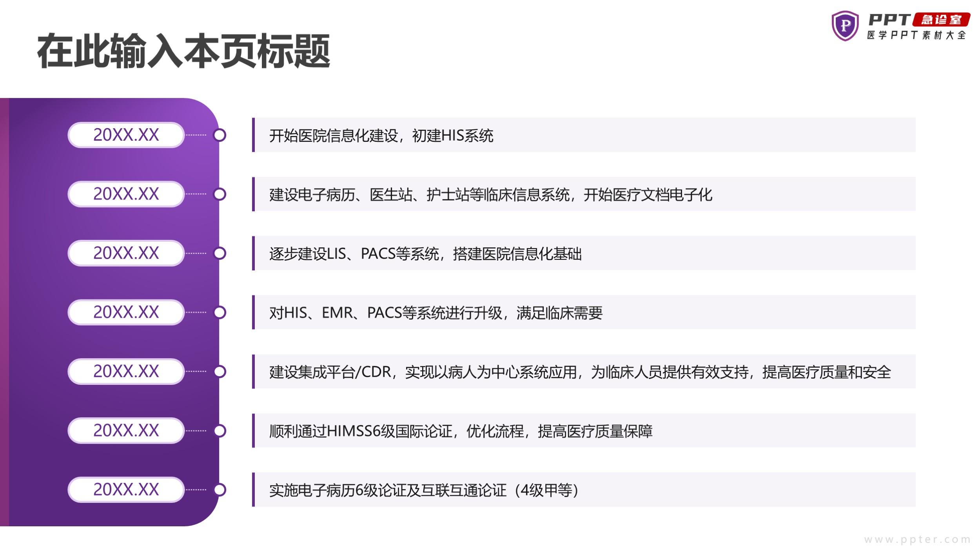Click the circle marker beside 满足临床需要 row
Screen dimensions: 980x551
pos(220,312)
